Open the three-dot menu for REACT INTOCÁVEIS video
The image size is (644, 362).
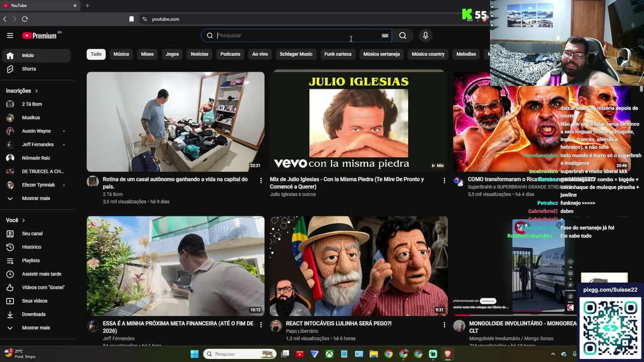tap(444, 325)
